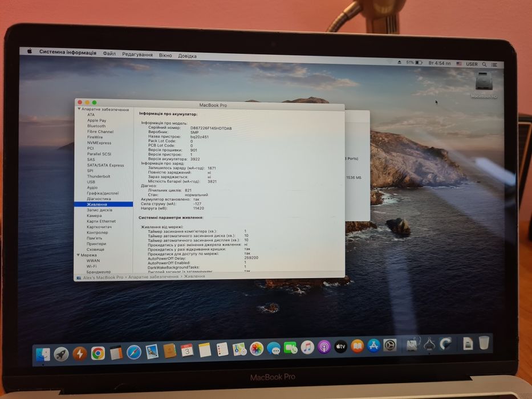Click serial number D867226F145HDTDAB value
This screenshot has width=532, height=399.
(211, 128)
